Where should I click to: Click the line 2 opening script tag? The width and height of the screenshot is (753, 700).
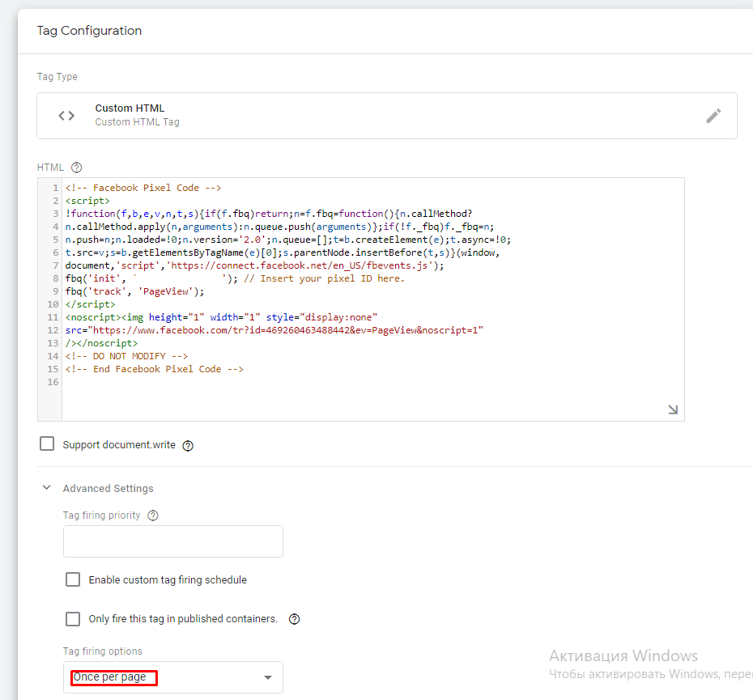[x=87, y=201]
